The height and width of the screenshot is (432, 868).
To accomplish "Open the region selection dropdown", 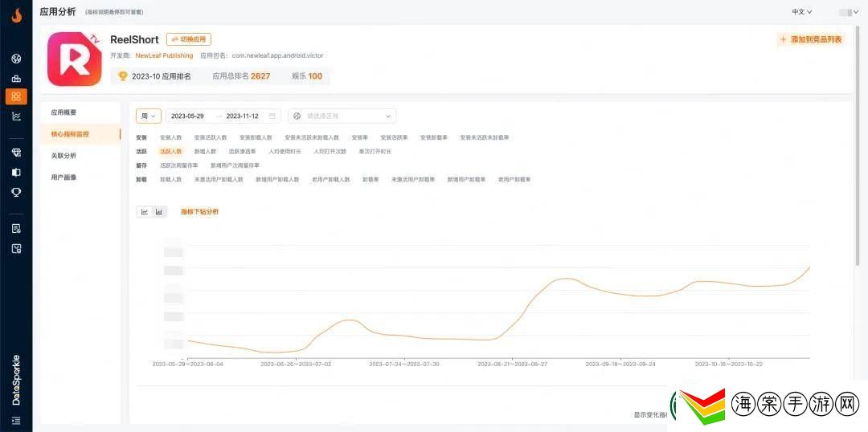I will [342, 116].
